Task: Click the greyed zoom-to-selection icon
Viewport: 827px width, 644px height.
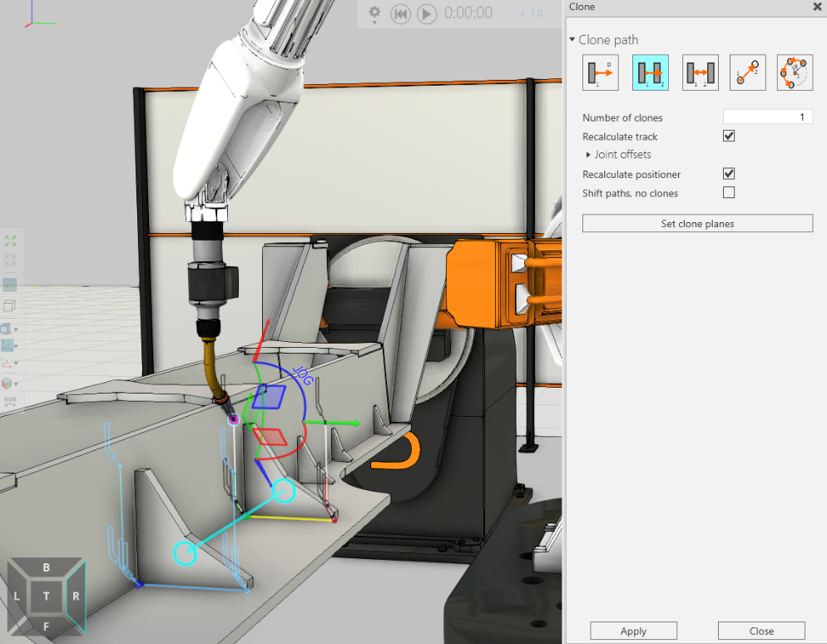Action: point(10,260)
